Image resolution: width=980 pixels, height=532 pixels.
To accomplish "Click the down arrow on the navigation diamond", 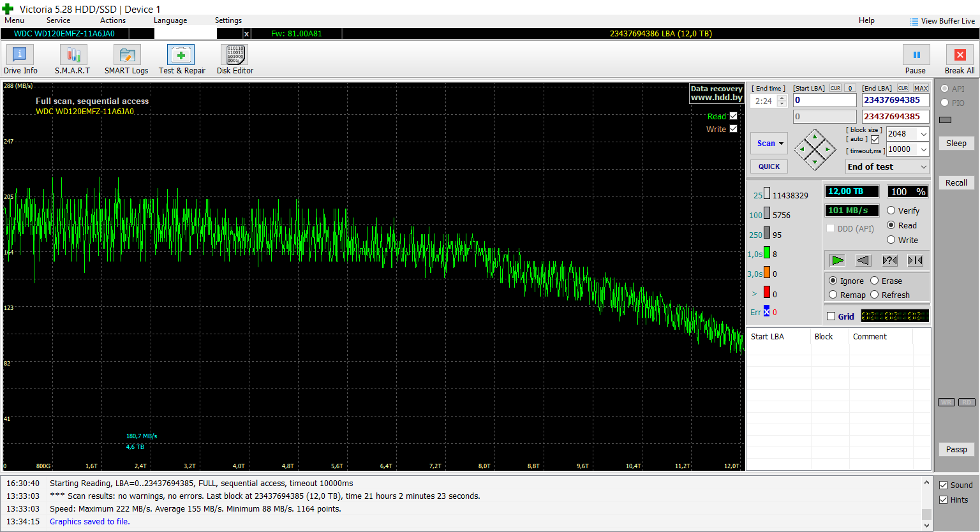I will point(815,162).
